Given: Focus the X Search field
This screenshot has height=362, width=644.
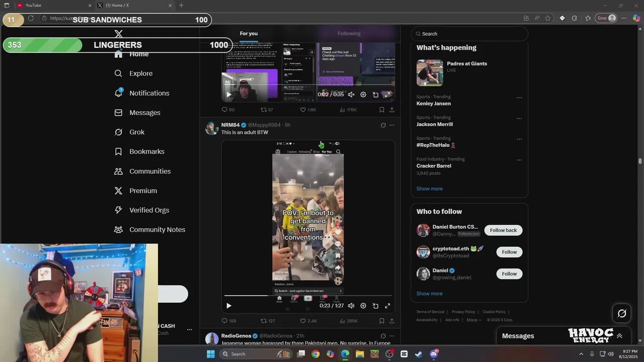Looking at the screenshot, I should (469, 34).
